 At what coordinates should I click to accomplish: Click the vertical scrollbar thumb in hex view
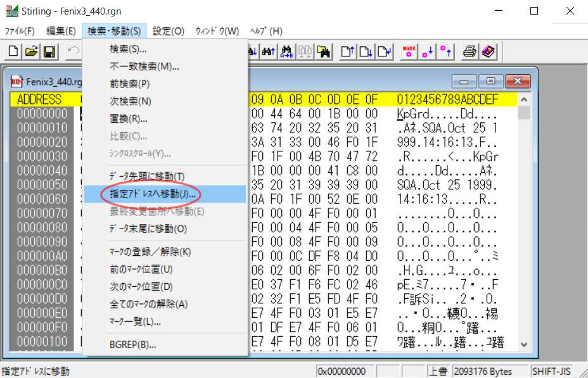pos(524,113)
